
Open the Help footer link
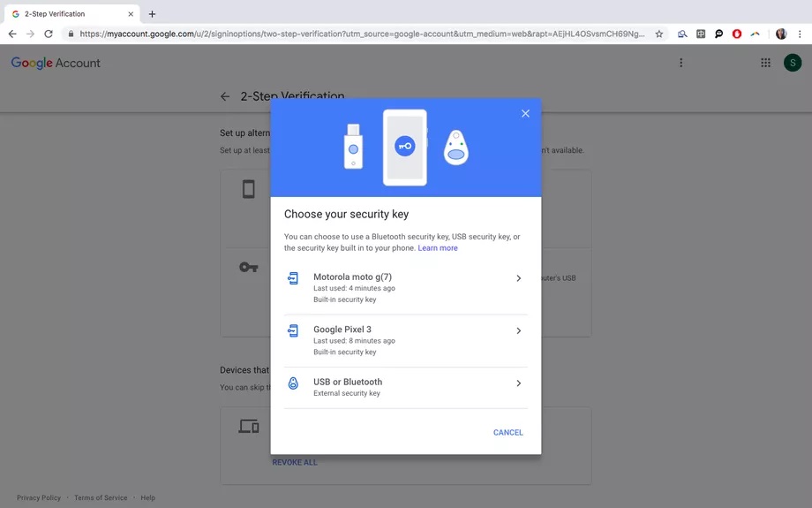[x=147, y=497]
